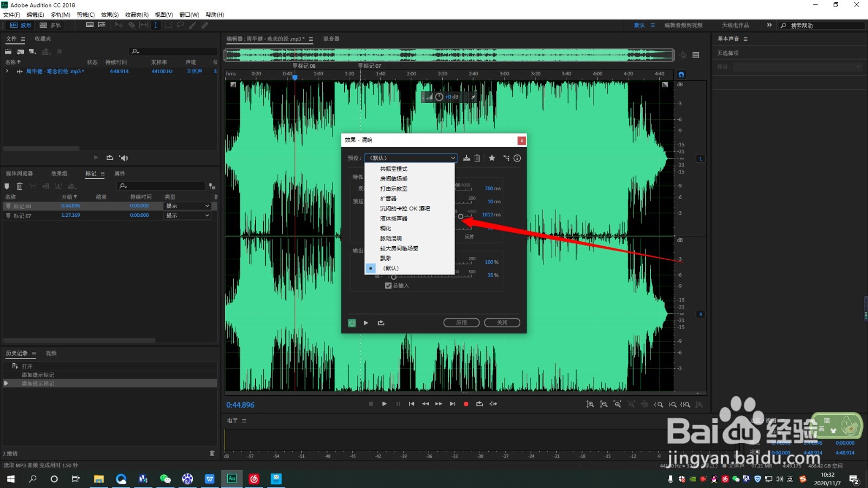Select the Marquee Selection tool

[168, 25]
